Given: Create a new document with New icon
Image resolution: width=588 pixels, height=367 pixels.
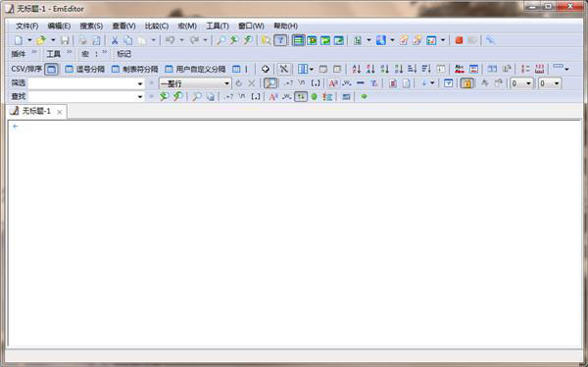Looking at the screenshot, I should (x=18, y=40).
